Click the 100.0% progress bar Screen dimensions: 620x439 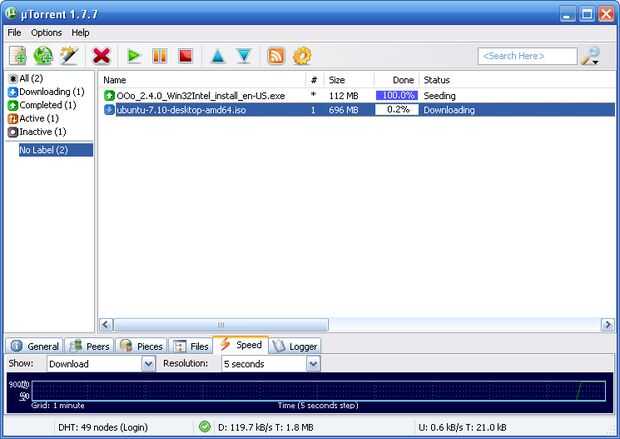click(397, 96)
